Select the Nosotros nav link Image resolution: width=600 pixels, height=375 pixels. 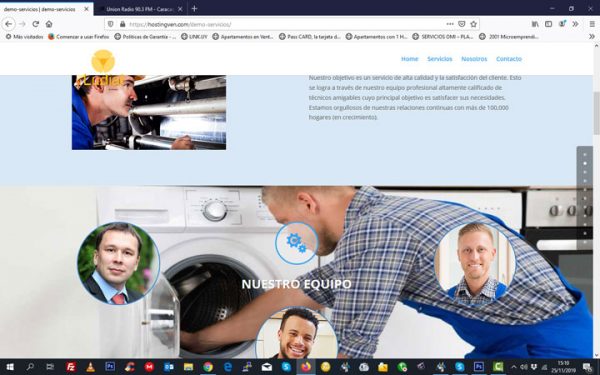[x=474, y=59]
